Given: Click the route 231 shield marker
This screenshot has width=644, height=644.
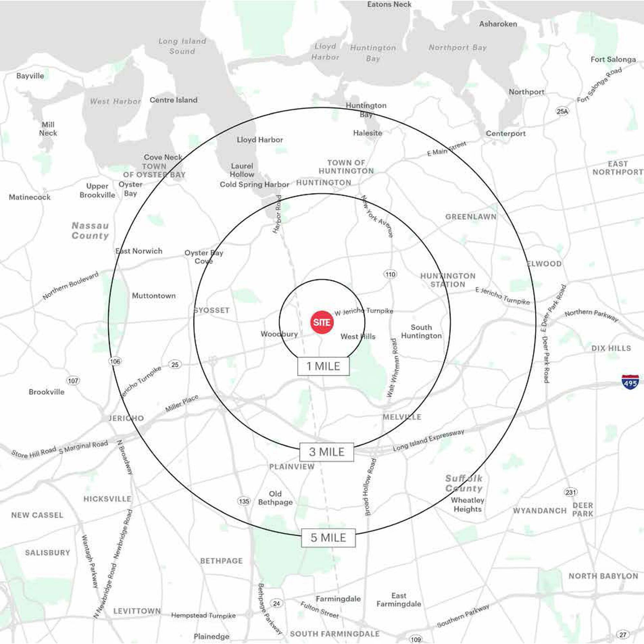Looking at the screenshot, I should pos(570,492).
